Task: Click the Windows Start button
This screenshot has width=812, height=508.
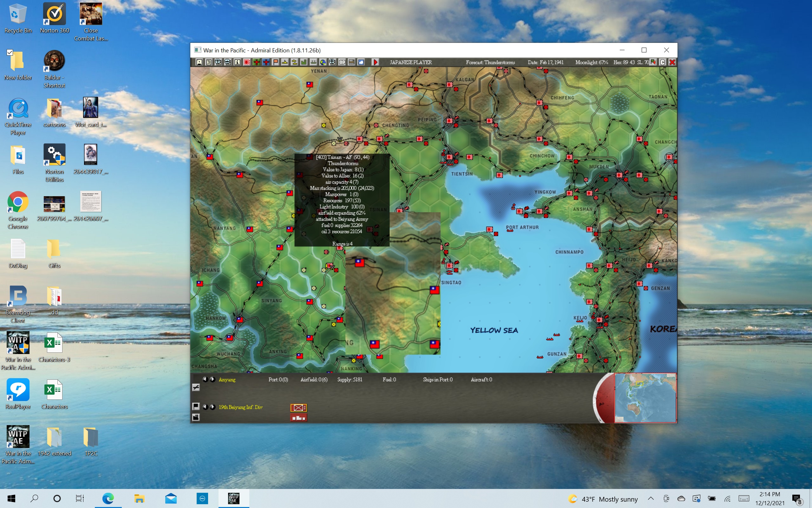Action: pyautogui.click(x=11, y=498)
